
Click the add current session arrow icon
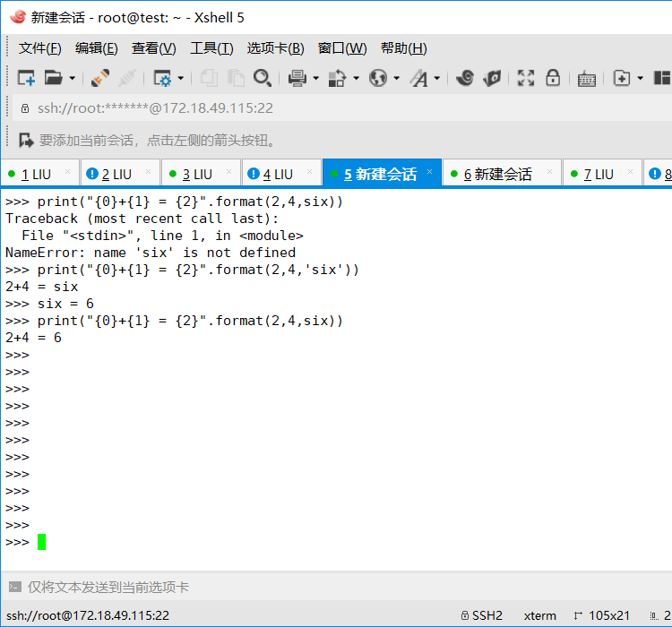coord(26,140)
